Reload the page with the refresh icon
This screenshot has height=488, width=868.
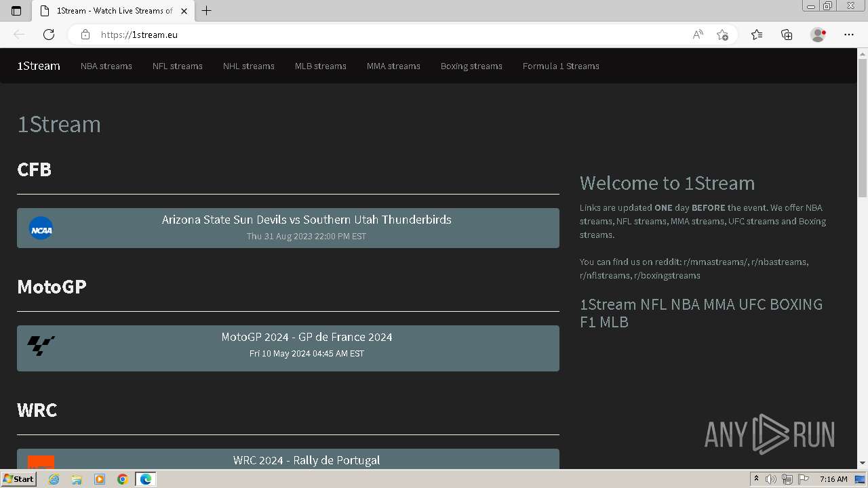(x=49, y=35)
